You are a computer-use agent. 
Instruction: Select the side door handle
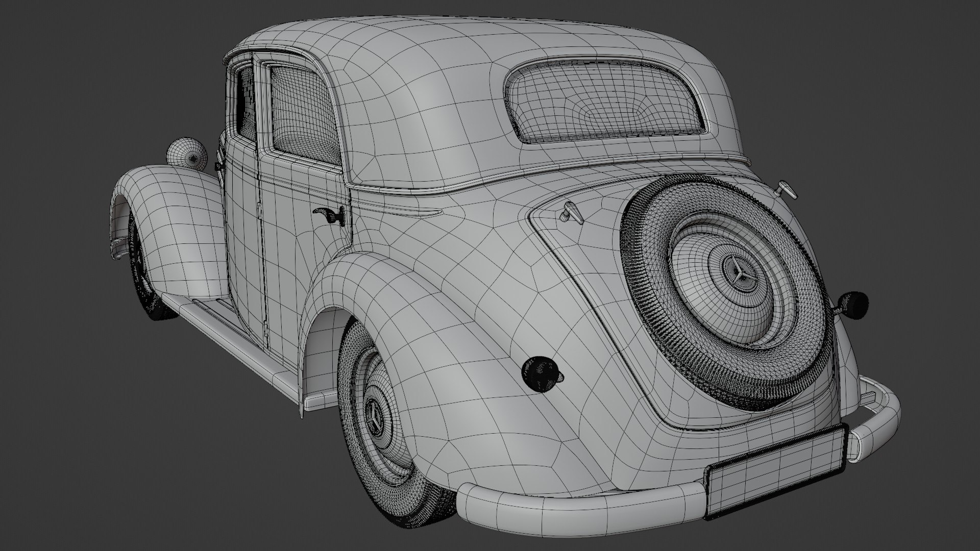329,215
